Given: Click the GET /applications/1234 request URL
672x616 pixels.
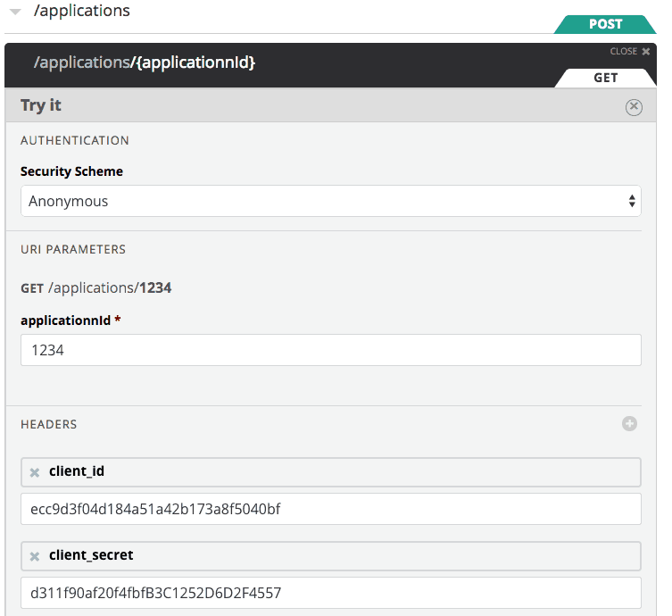Looking at the screenshot, I should 96,287.
